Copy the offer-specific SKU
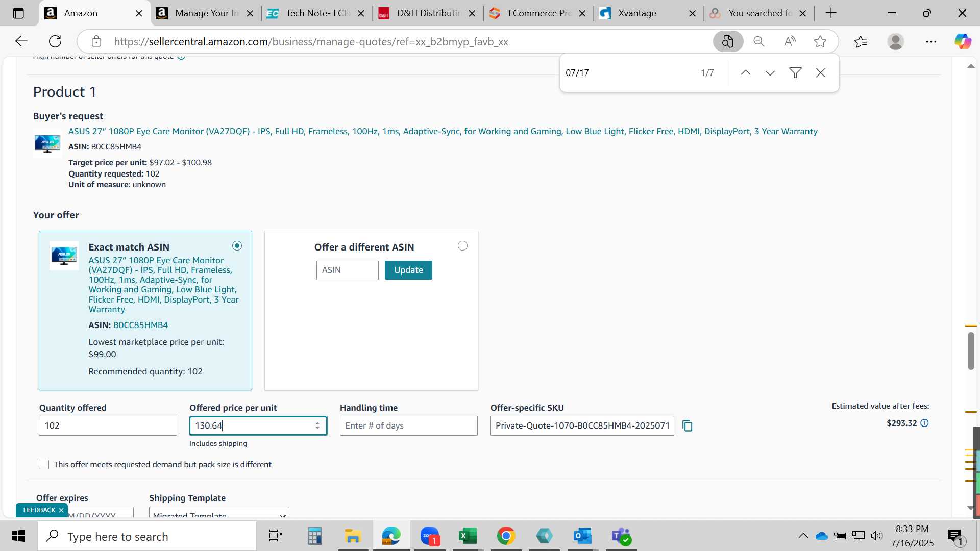Image resolution: width=980 pixels, height=551 pixels. 688,425
